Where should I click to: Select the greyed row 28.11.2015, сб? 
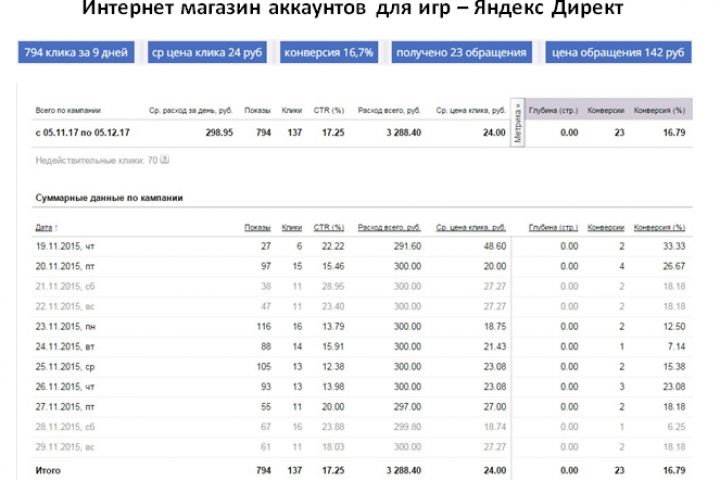(x=362, y=427)
